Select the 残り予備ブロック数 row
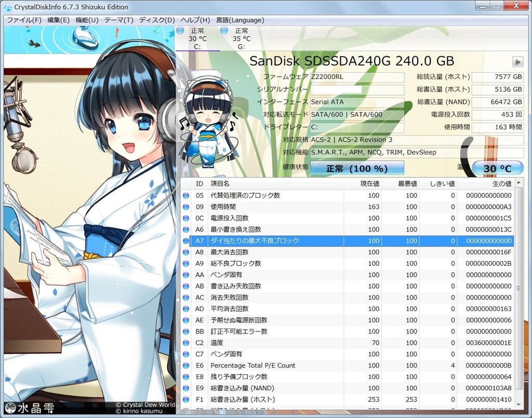 pos(348,377)
